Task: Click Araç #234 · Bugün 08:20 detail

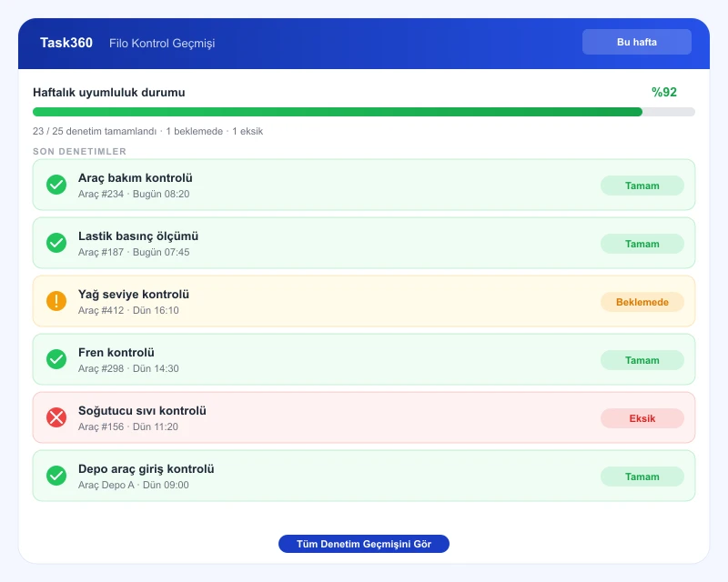Action: click(x=134, y=194)
